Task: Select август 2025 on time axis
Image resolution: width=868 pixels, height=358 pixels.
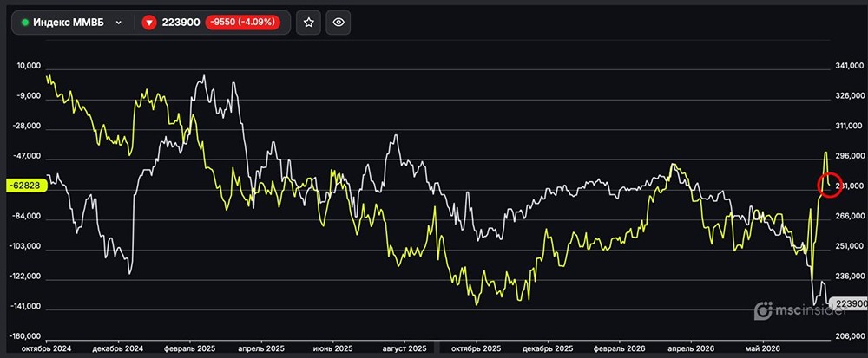Action: (x=404, y=349)
